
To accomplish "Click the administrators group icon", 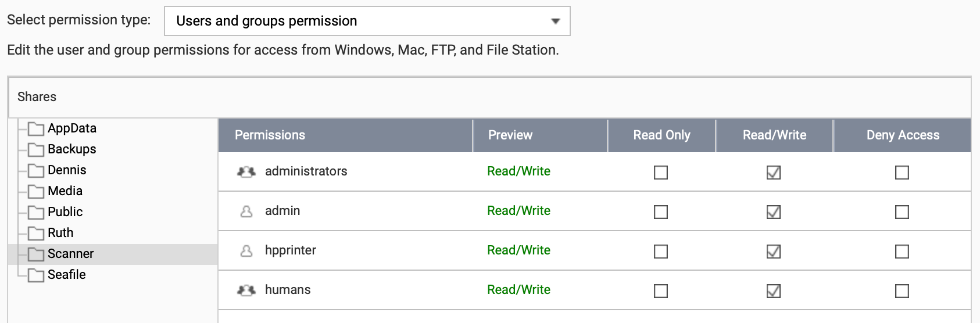I will (246, 171).
